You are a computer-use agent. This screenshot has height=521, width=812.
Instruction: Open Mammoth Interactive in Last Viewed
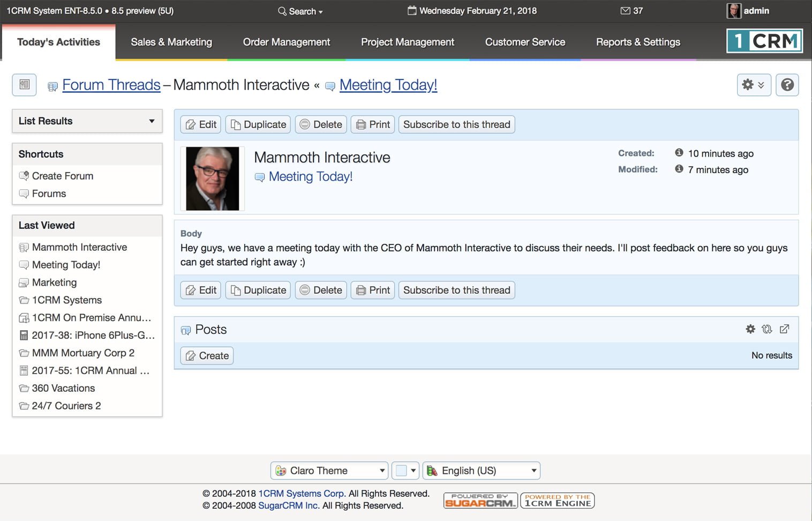79,247
